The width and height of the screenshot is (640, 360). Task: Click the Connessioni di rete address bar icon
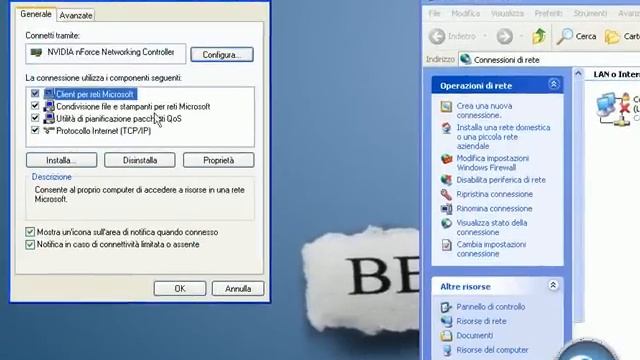(x=465, y=60)
